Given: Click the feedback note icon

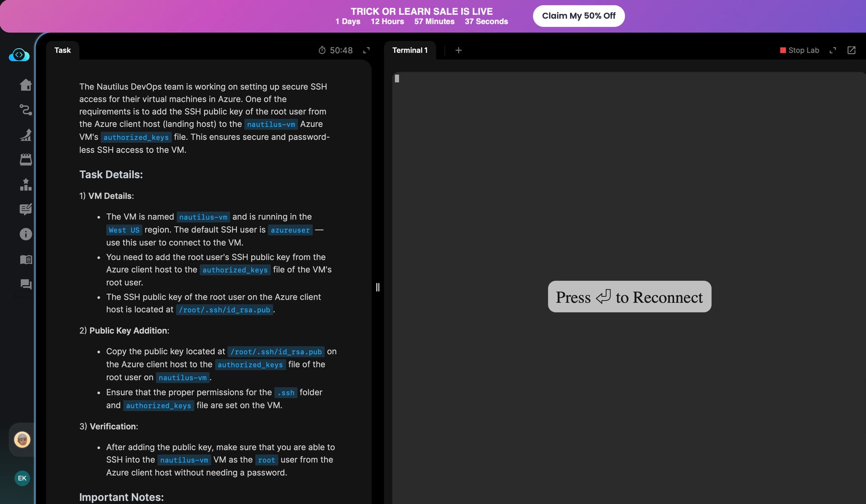Looking at the screenshot, I should point(26,209).
